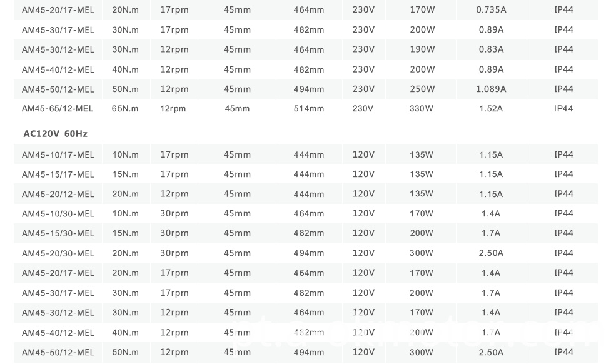Screen dimensions: 611x364
Task: Click the AM45-65/12-MEL model cell
Action: [x=58, y=109]
